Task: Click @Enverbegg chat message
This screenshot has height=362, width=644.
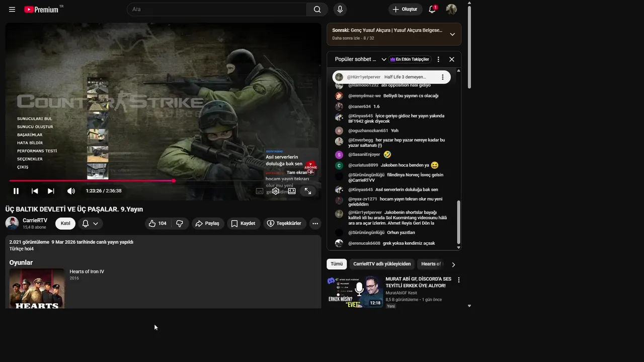Action: tap(396, 143)
